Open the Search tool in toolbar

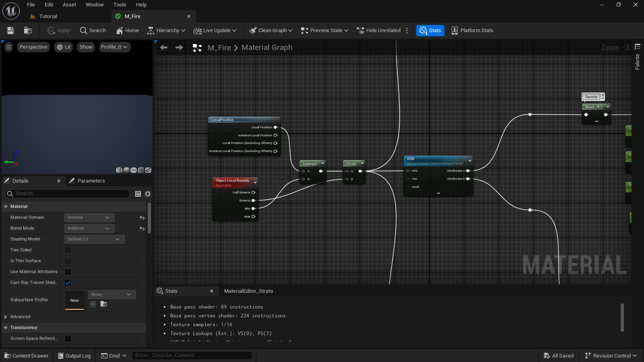click(x=93, y=31)
